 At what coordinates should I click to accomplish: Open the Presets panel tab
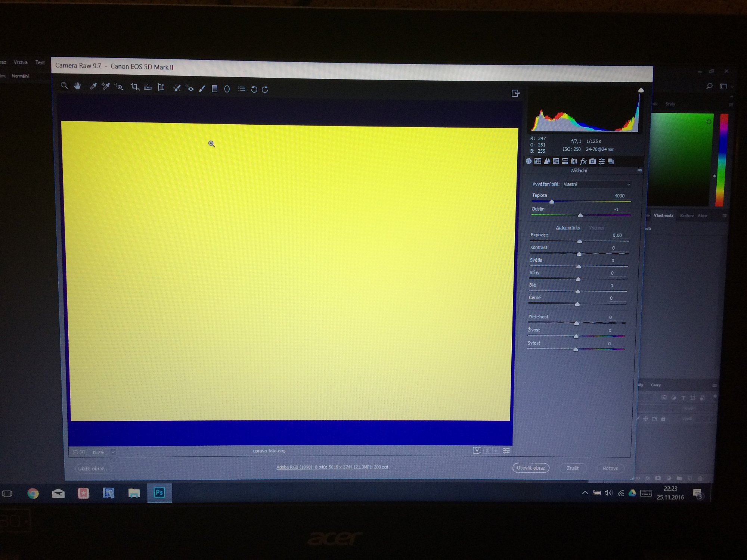(x=601, y=161)
